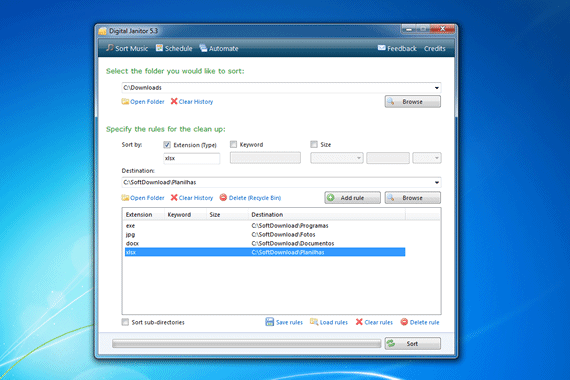Click the extension field containing xlsx

(x=192, y=158)
